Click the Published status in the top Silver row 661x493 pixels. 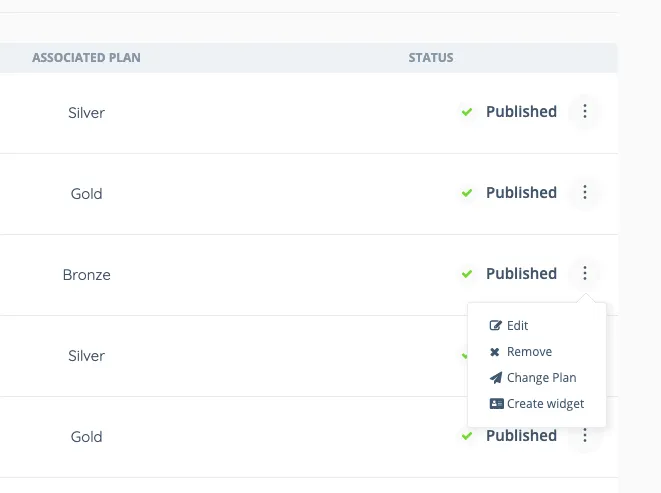pos(521,112)
